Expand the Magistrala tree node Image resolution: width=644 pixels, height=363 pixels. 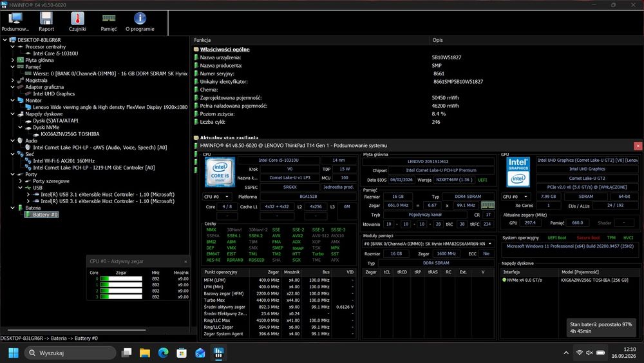(x=13, y=80)
